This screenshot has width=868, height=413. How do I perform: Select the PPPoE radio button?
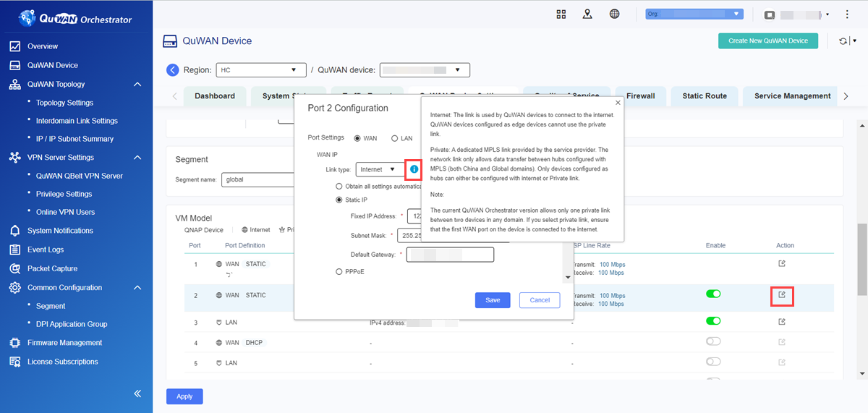[x=339, y=272]
